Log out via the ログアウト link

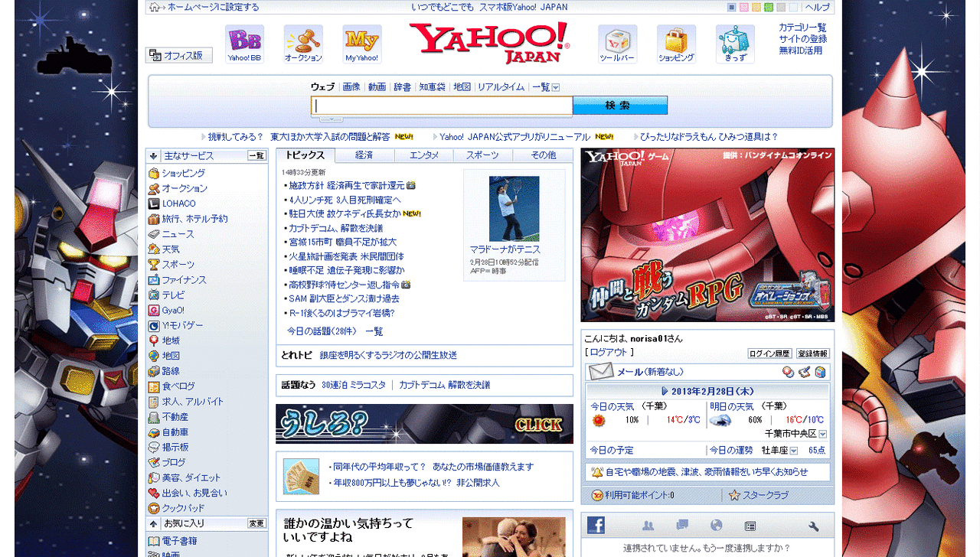click(608, 352)
